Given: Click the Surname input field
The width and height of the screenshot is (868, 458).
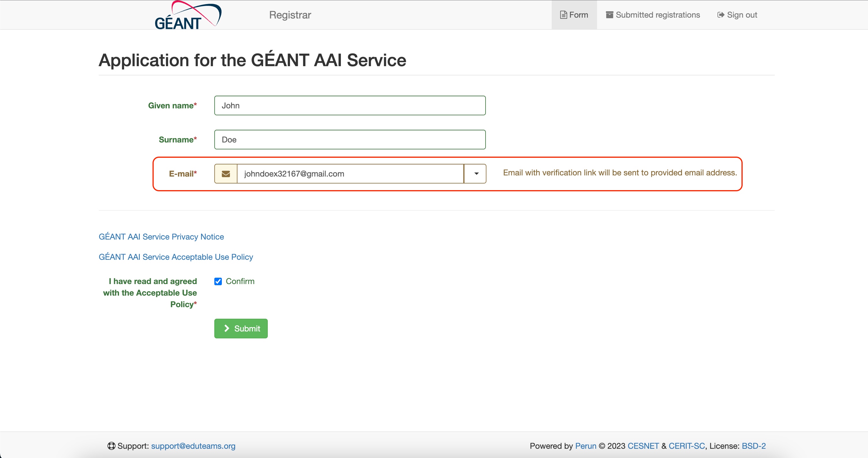Looking at the screenshot, I should pos(350,140).
